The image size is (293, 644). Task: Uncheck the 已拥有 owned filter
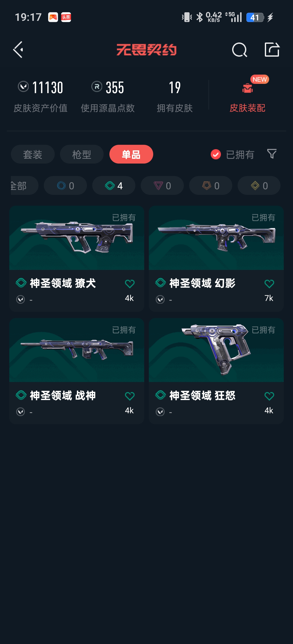[233, 154]
